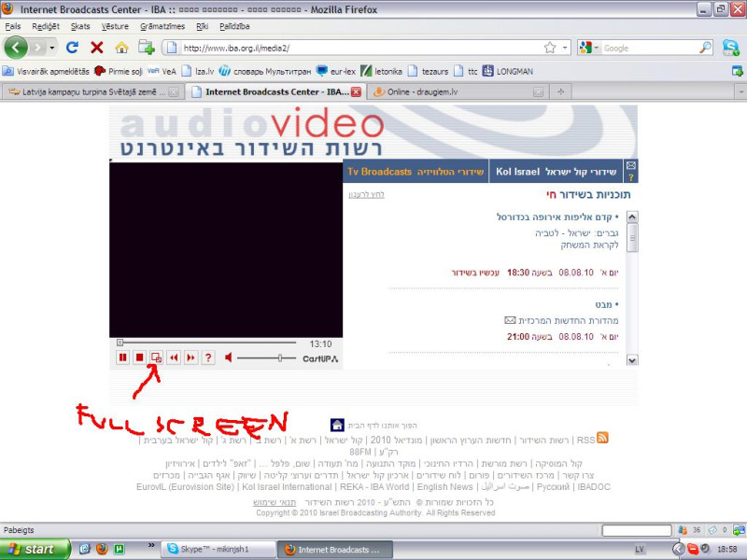The width and height of the screenshot is (747, 560).
Task: Switch to the Latvija kampaņu turpina tab
Action: click(x=92, y=91)
